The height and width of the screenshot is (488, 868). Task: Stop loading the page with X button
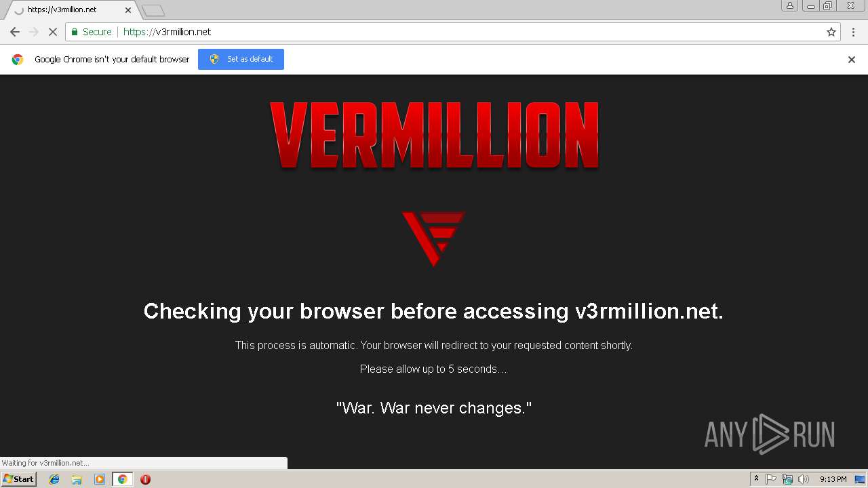click(52, 32)
